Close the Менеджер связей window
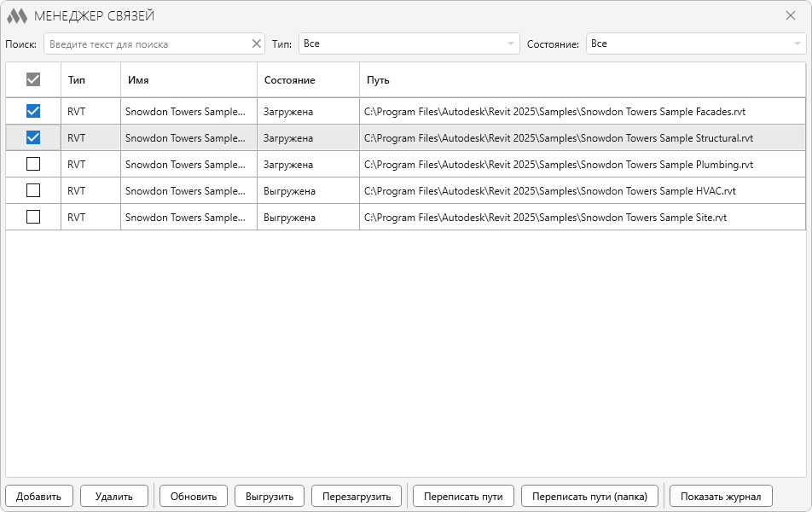 coord(791,15)
